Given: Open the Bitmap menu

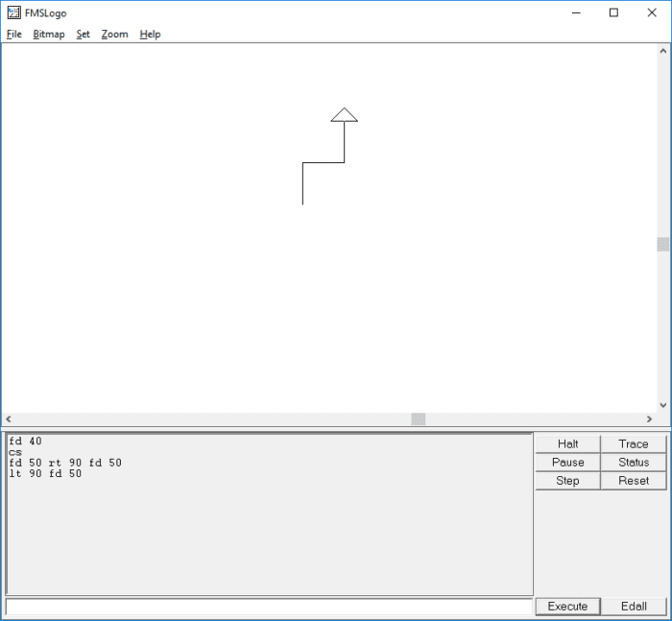Looking at the screenshot, I should tap(49, 35).
